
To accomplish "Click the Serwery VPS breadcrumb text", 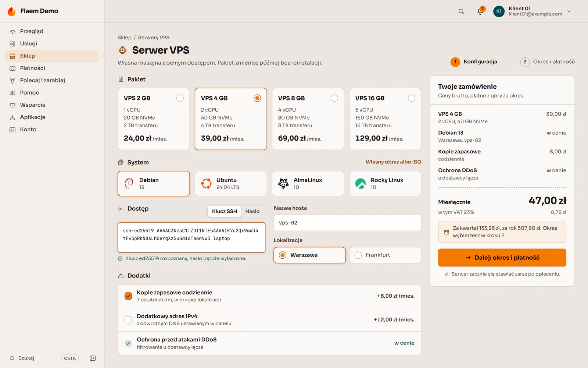I will 154,38.
